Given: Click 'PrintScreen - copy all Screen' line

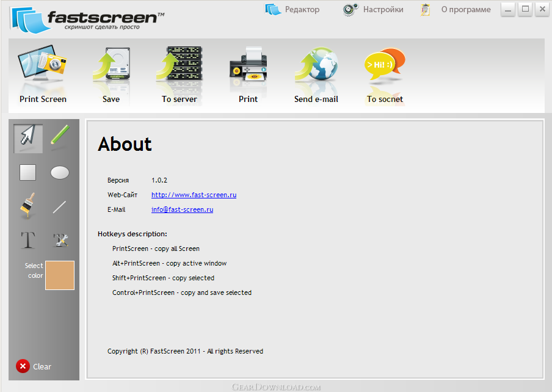Looking at the screenshot, I should pyautogui.click(x=156, y=249).
